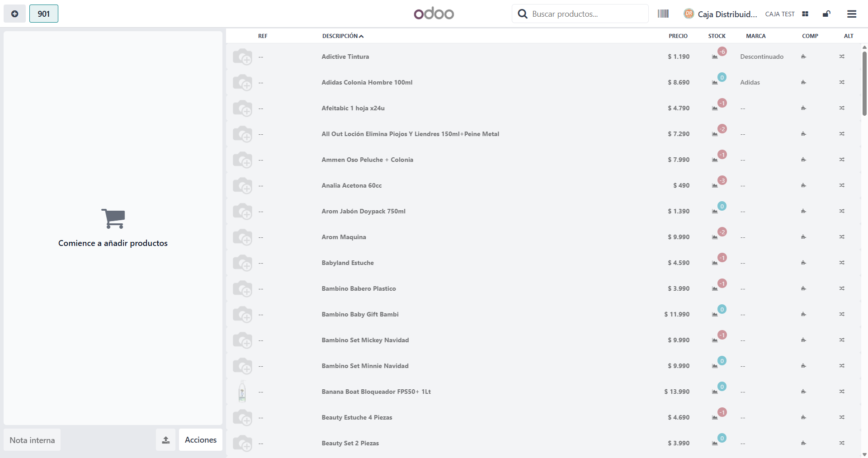The height and width of the screenshot is (458, 868).
Task: Show alternatives for Bambino Set Minnie Navidad
Action: coord(842,366)
